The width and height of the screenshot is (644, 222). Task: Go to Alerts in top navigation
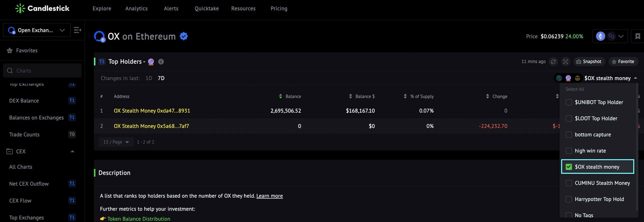(171, 8)
